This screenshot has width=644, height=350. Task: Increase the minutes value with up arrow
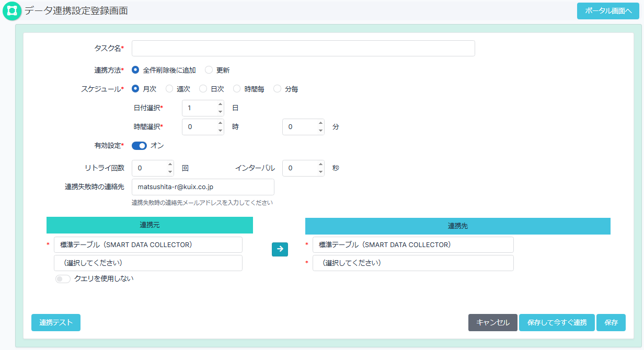tap(320, 123)
